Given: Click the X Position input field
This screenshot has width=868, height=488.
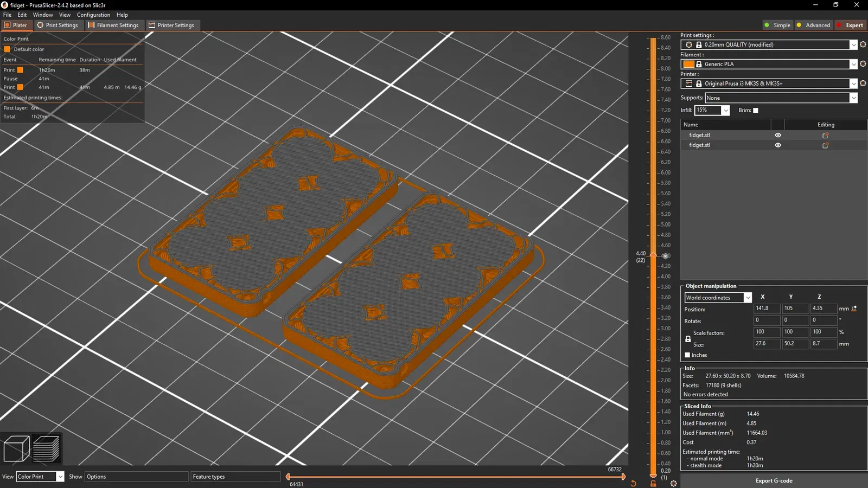Looking at the screenshot, I should (x=767, y=309).
